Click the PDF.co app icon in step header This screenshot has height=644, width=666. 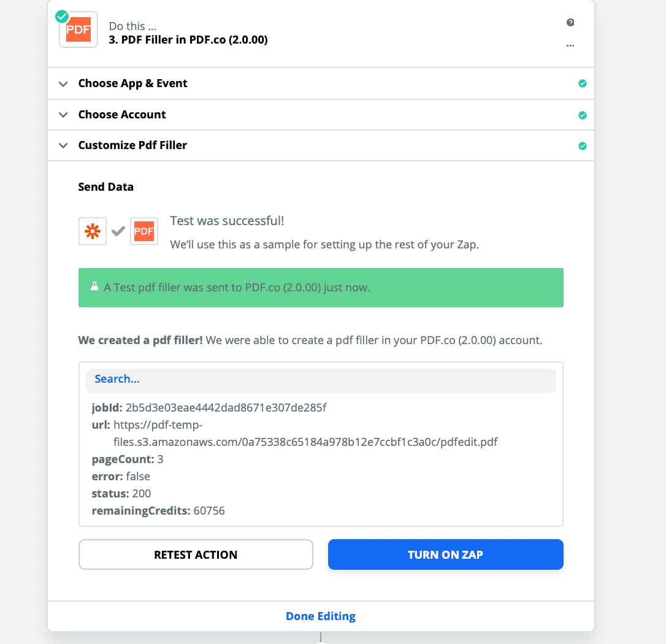point(78,29)
